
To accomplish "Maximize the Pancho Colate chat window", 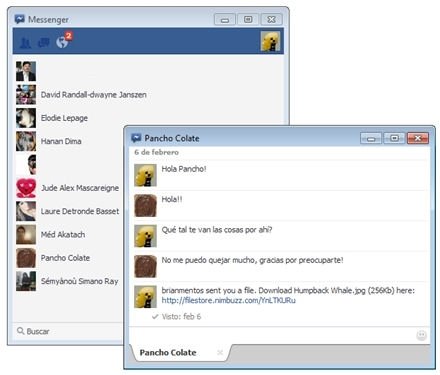I will [x=394, y=138].
